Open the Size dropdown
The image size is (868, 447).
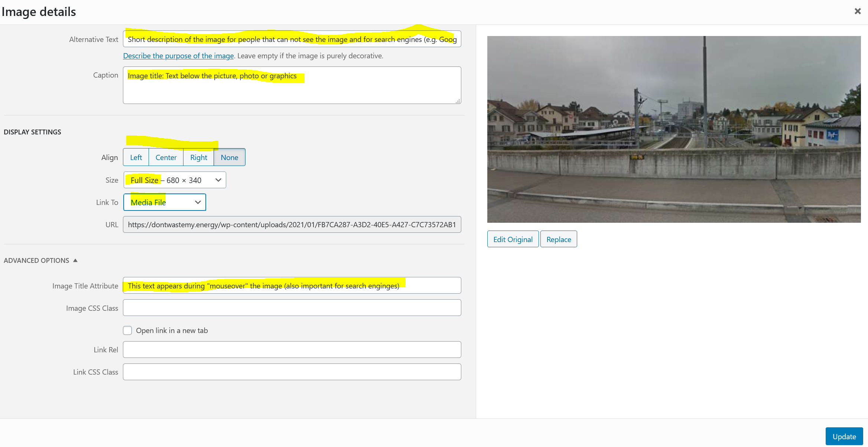click(175, 180)
